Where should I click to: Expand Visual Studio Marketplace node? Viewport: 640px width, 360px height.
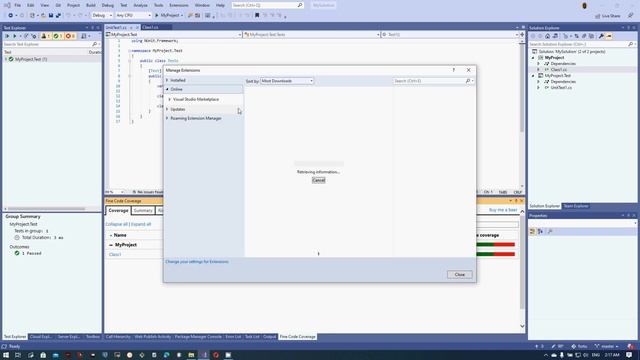170,100
